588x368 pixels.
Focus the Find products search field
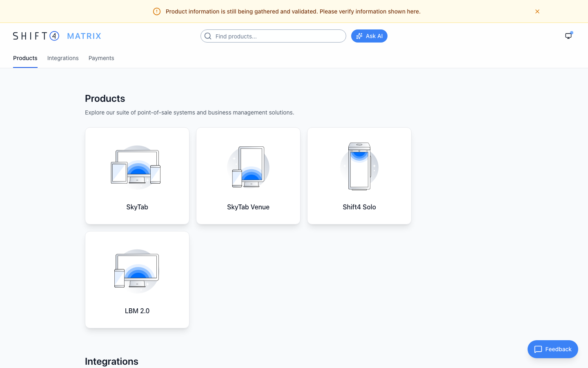point(278,36)
